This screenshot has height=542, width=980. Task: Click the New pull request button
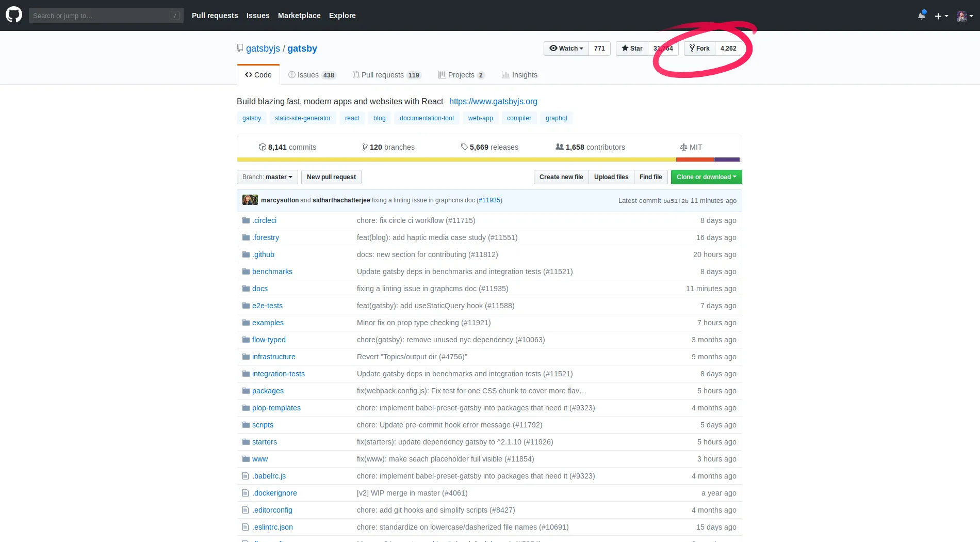click(x=331, y=177)
